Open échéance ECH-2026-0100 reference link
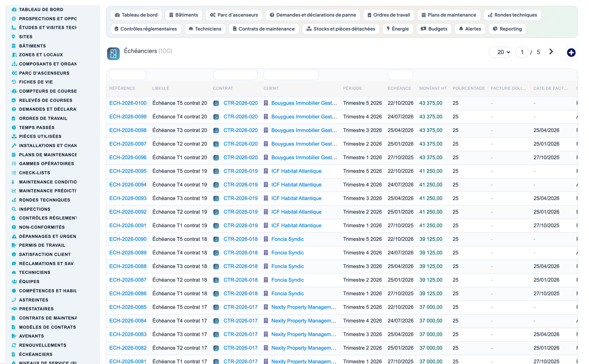589x364 pixels. click(x=128, y=103)
